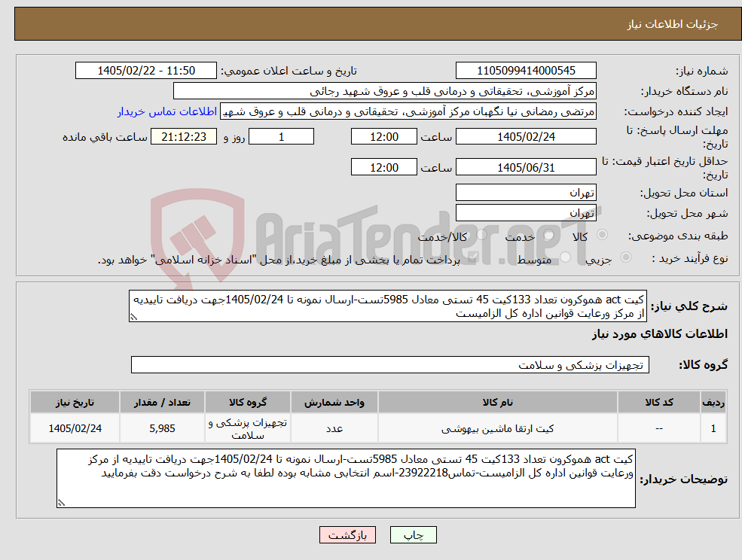
Task: Click the Islamic treasury payment note text
Action: pos(279,260)
